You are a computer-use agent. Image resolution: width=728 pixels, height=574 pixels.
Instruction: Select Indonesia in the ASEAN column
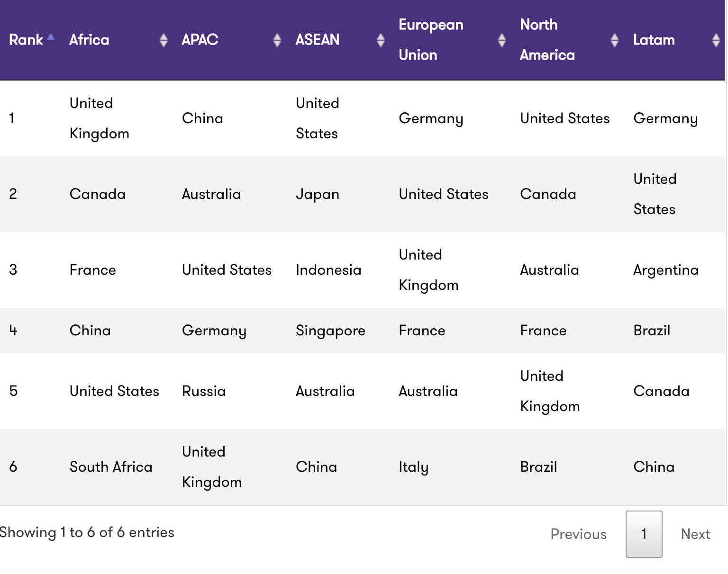pos(328,270)
